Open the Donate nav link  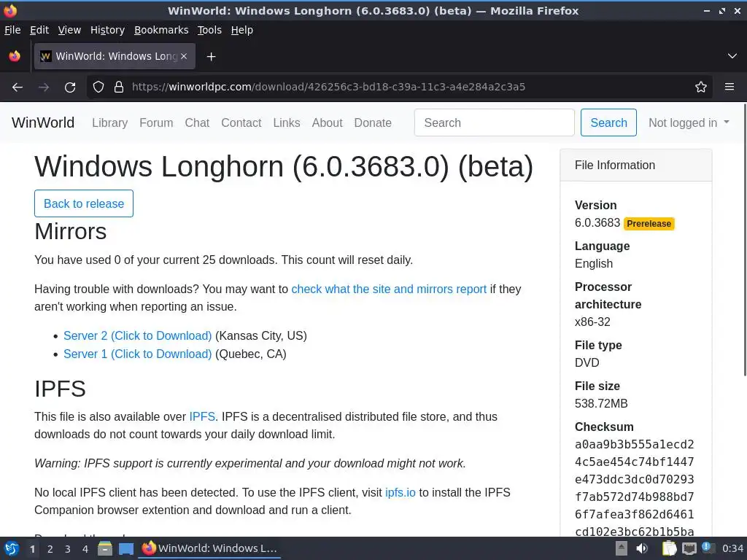(x=373, y=122)
